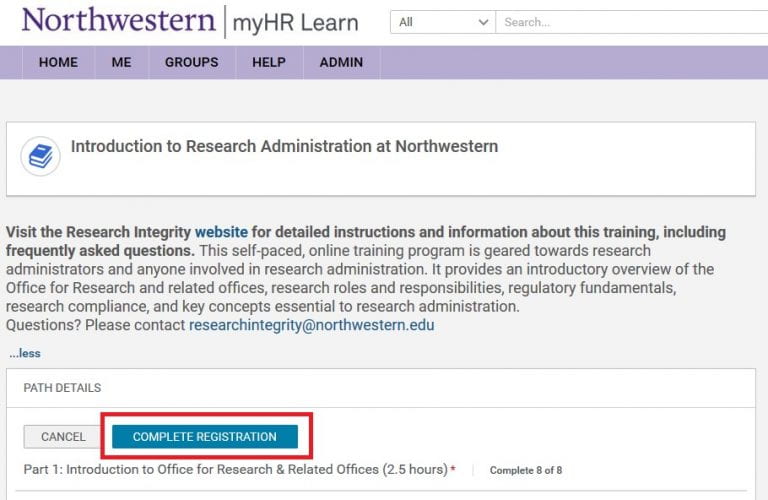Click the myHR Learn title text
The height and width of the screenshot is (500, 768).
coord(295,23)
